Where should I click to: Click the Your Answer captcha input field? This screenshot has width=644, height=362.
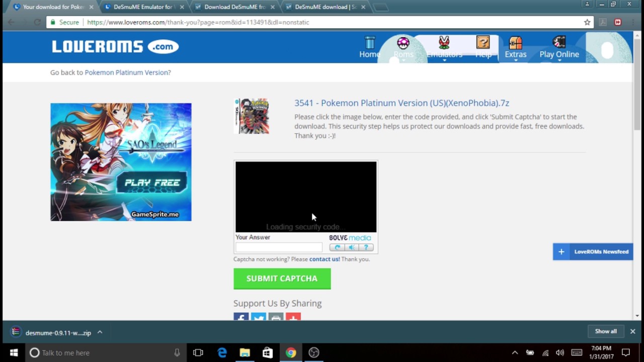(x=279, y=247)
